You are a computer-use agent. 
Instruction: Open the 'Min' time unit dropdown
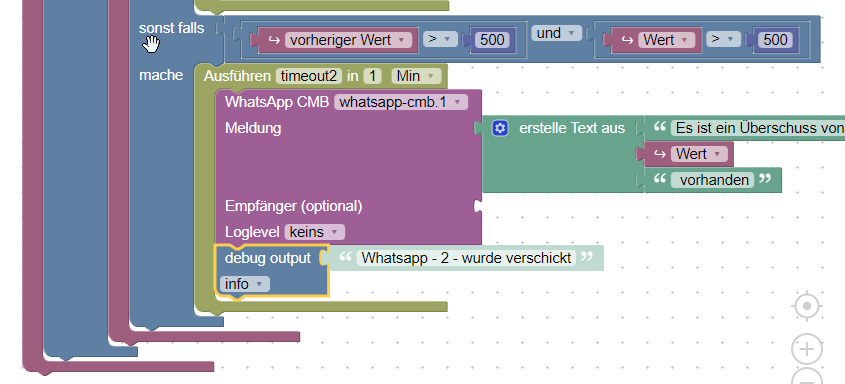pos(416,76)
